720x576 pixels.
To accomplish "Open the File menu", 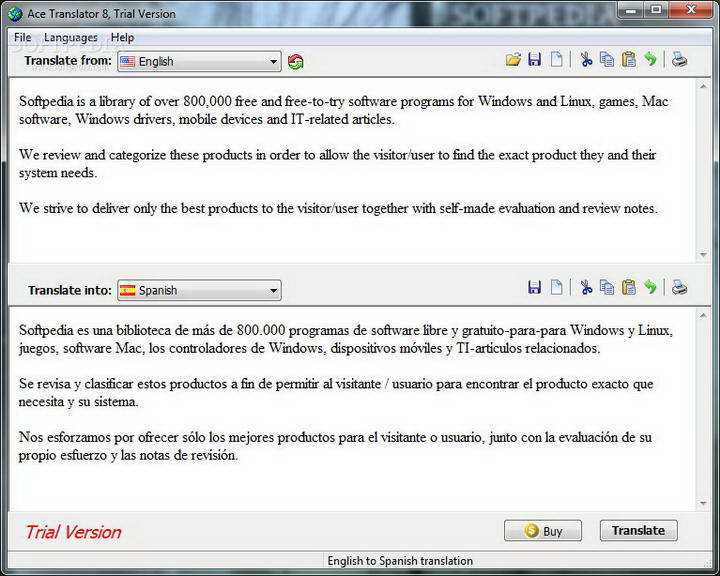I will point(22,38).
